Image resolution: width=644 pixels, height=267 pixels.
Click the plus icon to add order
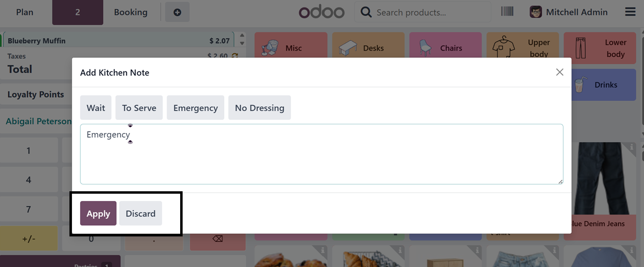click(x=177, y=12)
